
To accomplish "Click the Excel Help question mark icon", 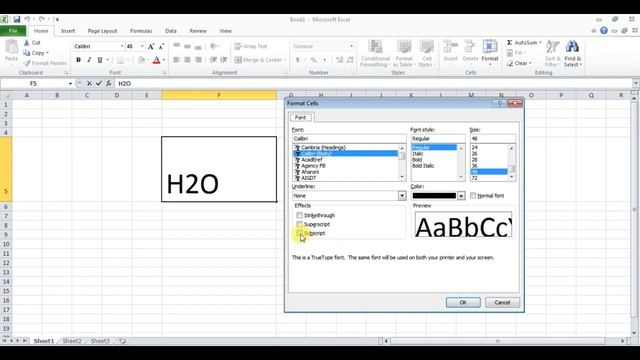I will pos(604,31).
